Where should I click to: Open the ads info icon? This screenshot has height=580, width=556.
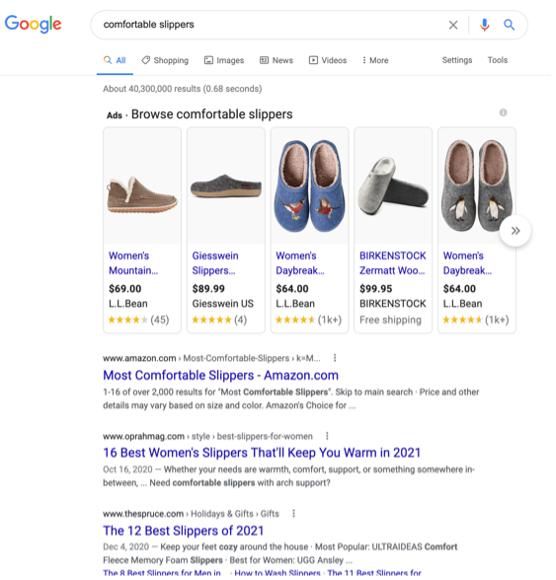[x=503, y=112]
